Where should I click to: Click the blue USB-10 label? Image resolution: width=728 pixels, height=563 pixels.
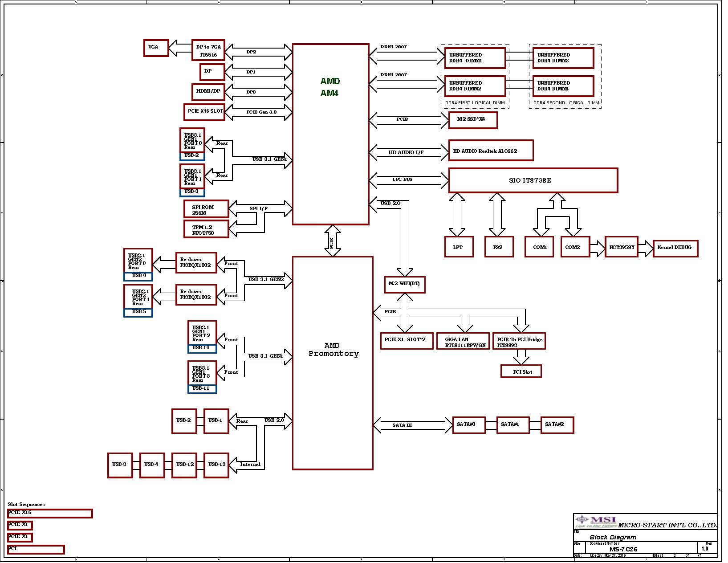pos(202,348)
